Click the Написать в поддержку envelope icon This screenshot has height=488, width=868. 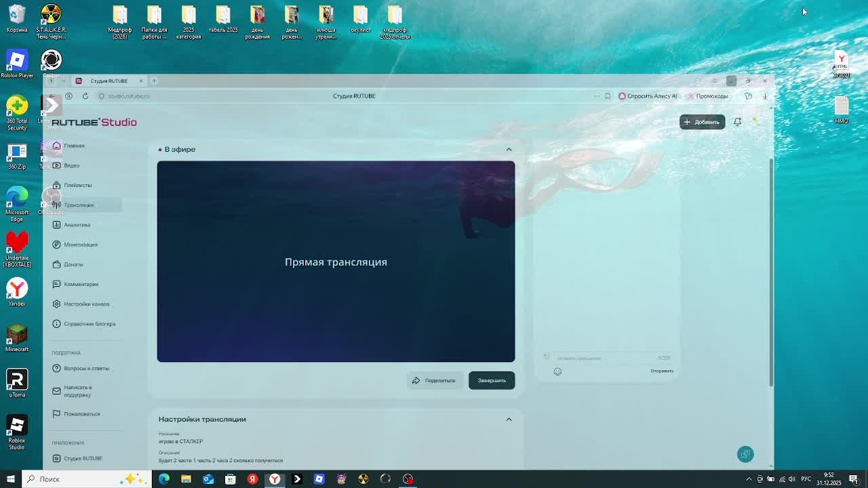[x=56, y=390]
